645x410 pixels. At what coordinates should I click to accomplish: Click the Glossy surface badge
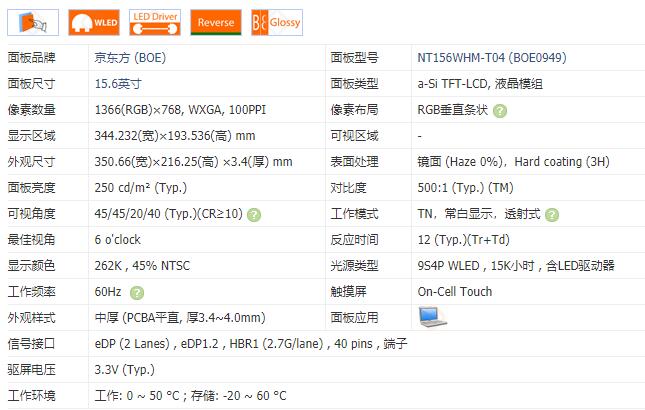tap(277, 23)
